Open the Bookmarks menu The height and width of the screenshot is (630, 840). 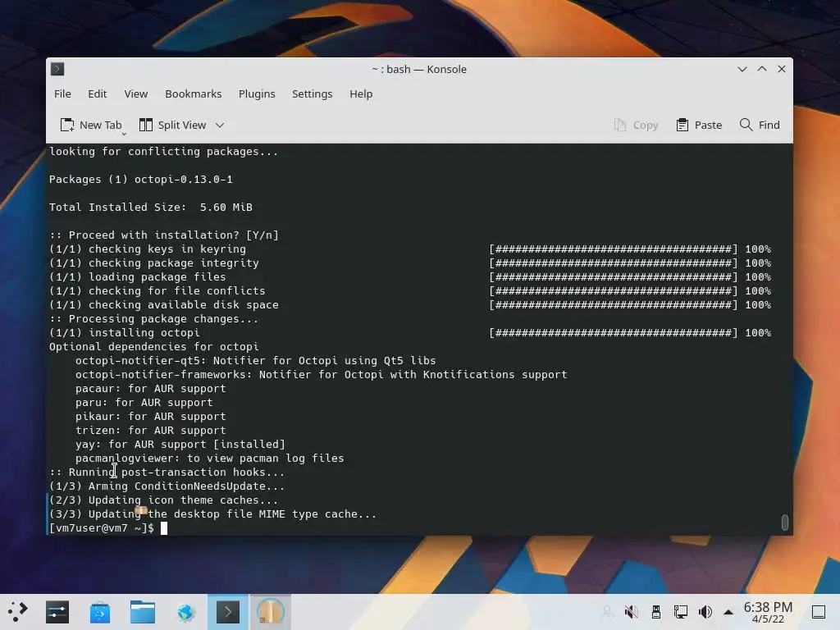[x=194, y=94]
